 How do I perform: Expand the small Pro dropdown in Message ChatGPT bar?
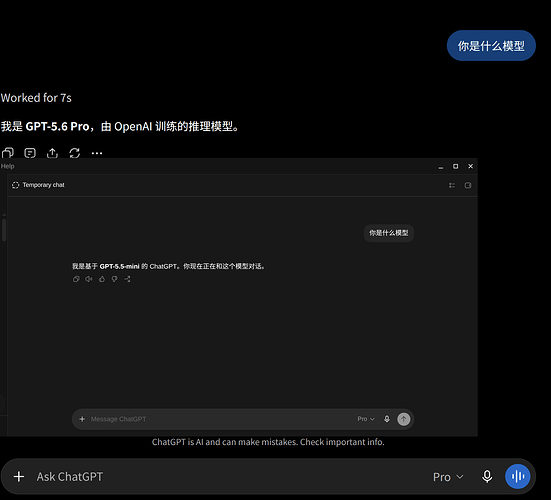tap(366, 419)
